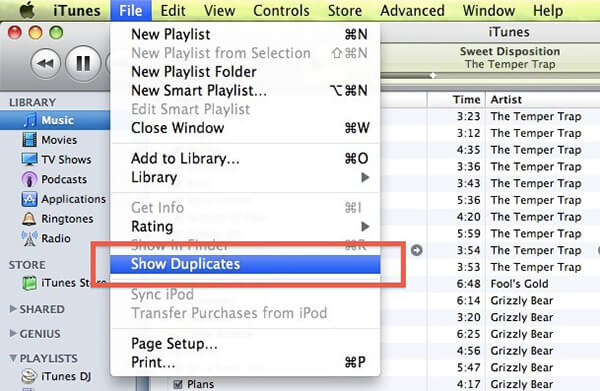600x391 pixels.
Task: Expand the GENIUS section
Action: [13, 334]
